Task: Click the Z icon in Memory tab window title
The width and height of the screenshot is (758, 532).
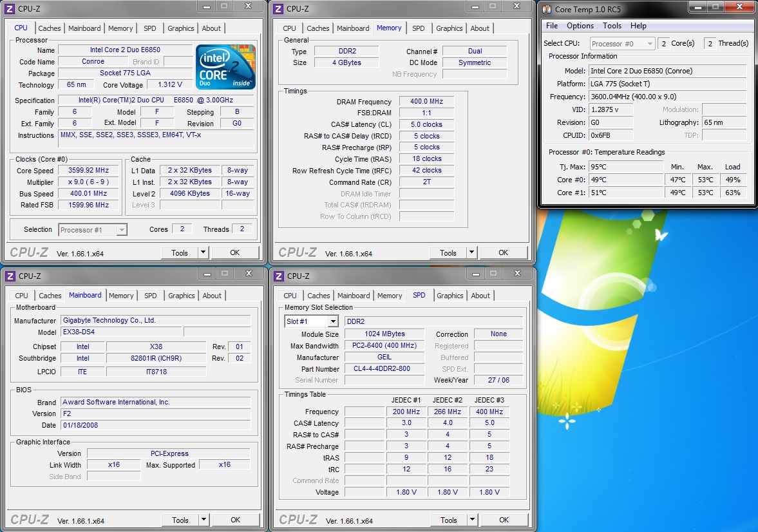Action: coord(278,9)
